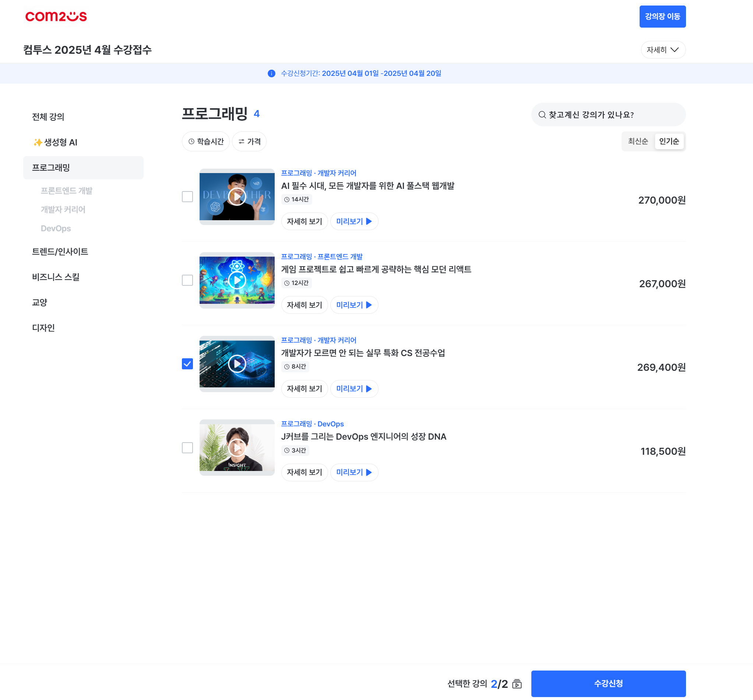Click 자세히 보기 for 모던 리액트 course
The image size is (753, 700).
tap(304, 305)
